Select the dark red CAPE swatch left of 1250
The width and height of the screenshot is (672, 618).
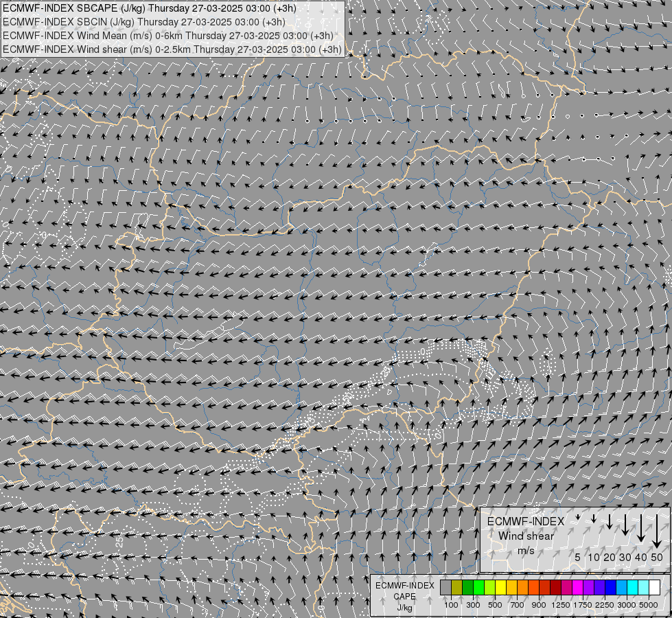[555, 588]
